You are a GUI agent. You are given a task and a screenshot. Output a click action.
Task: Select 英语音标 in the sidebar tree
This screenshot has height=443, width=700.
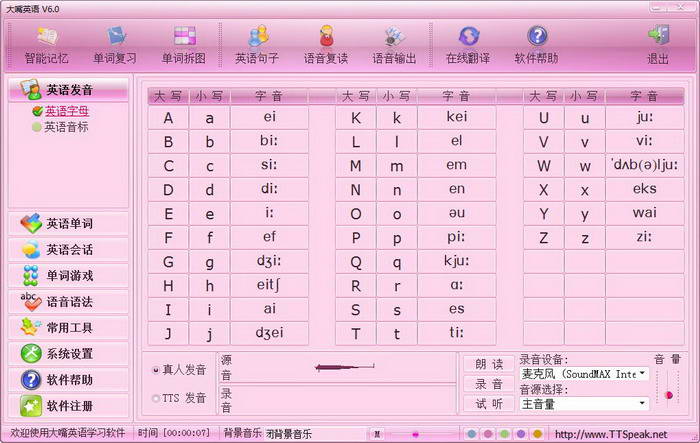(66, 127)
